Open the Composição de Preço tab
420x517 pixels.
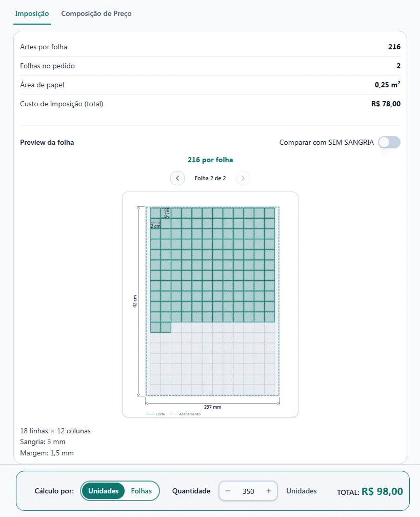click(96, 13)
